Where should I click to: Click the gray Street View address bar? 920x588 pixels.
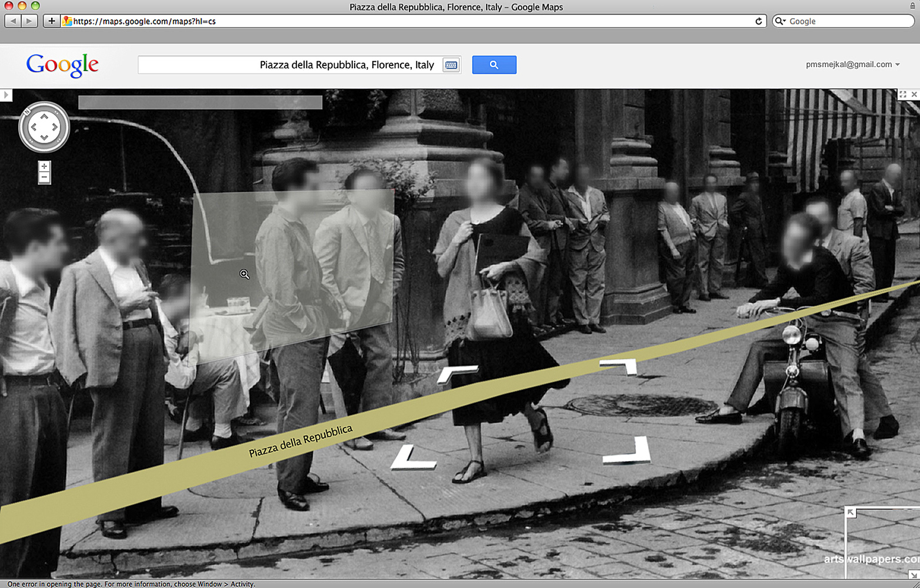click(200, 102)
